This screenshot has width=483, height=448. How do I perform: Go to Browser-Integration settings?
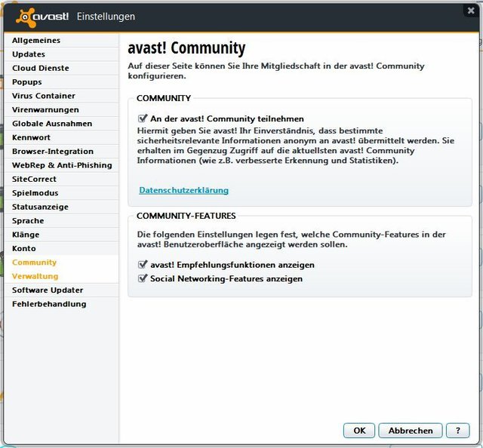pyautogui.click(x=61, y=151)
